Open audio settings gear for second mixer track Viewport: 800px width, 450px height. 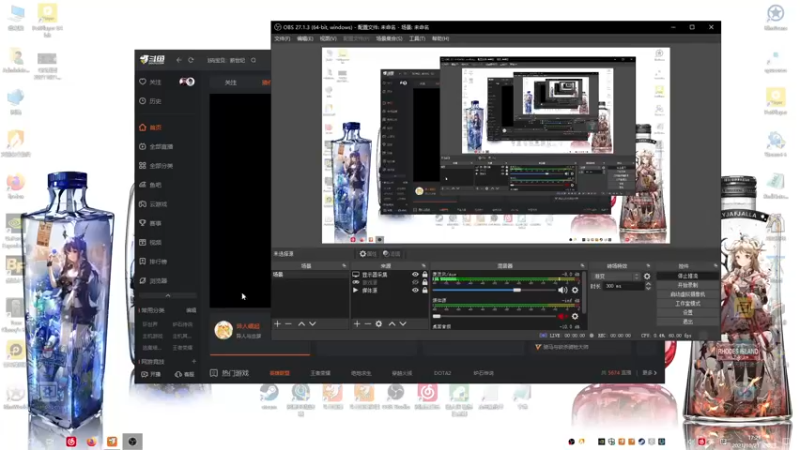click(x=575, y=316)
